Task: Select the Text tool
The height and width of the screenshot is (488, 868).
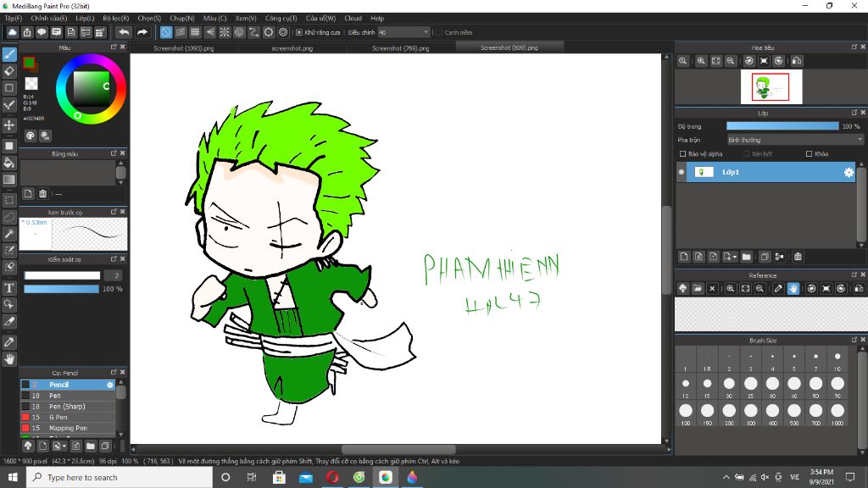Action: click(9, 288)
